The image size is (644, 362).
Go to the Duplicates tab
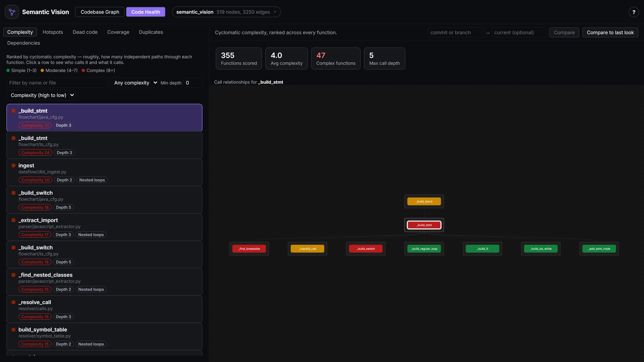click(151, 32)
